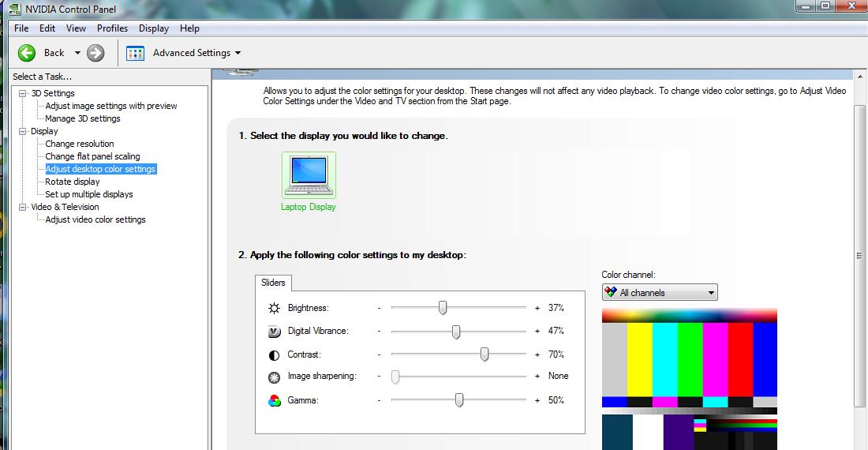
Task: Click the Gamma minus sign
Action: pos(380,400)
